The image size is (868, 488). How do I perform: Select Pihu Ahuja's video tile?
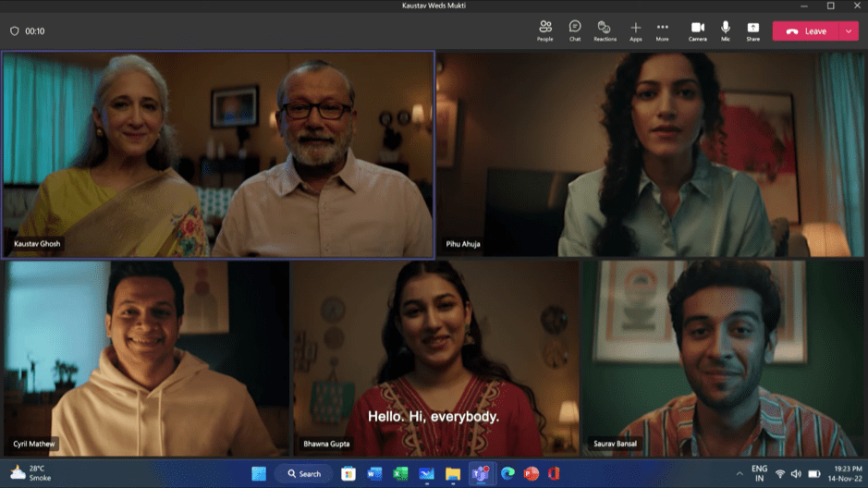[x=651, y=154]
